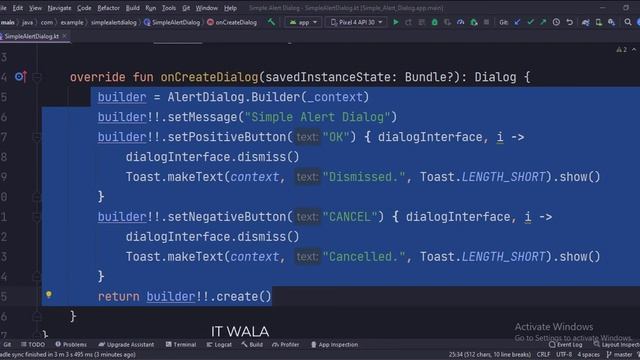Click the SimpleAlertDialog class breadcrumb
Viewport: 640px width, 360px height.
coord(172,22)
